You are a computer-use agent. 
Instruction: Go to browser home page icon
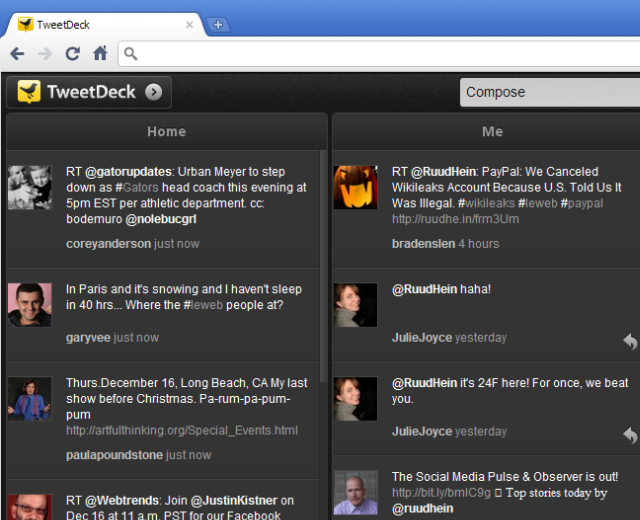pos(100,53)
